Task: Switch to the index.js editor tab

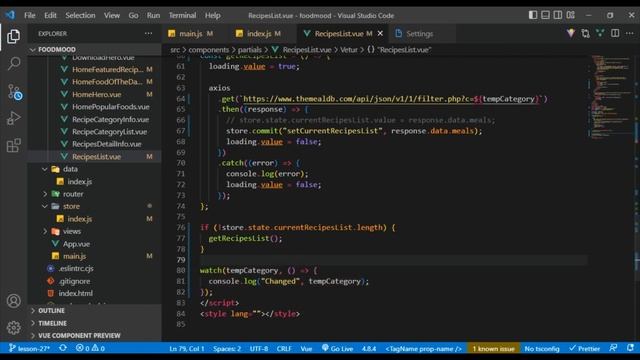Action: point(259,33)
